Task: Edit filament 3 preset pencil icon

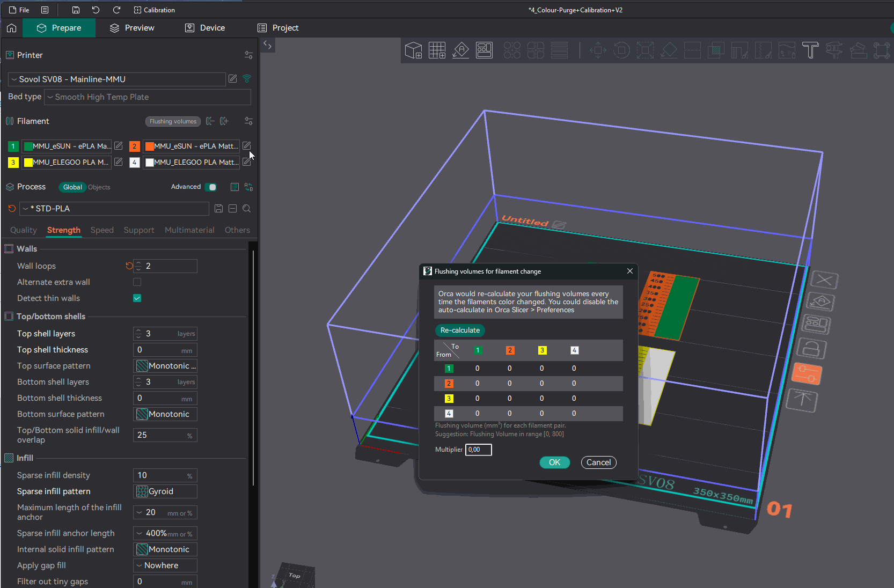Action: click(119, 162)
